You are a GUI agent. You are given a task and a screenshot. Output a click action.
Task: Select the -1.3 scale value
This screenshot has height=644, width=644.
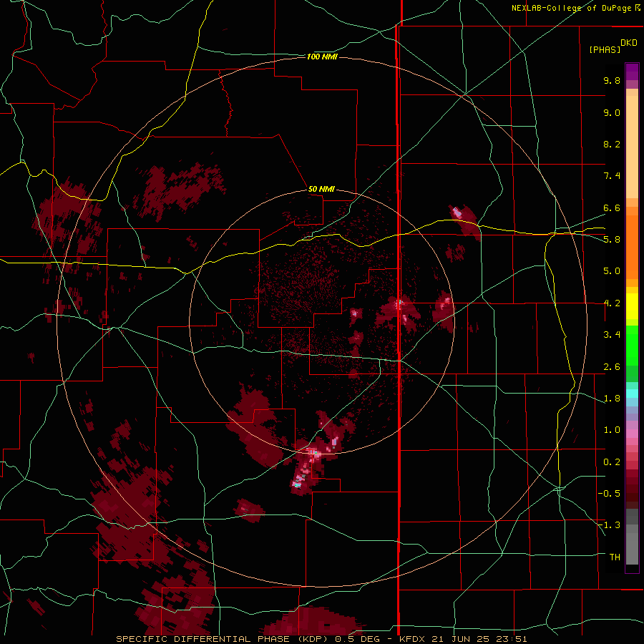click(609, 525)
